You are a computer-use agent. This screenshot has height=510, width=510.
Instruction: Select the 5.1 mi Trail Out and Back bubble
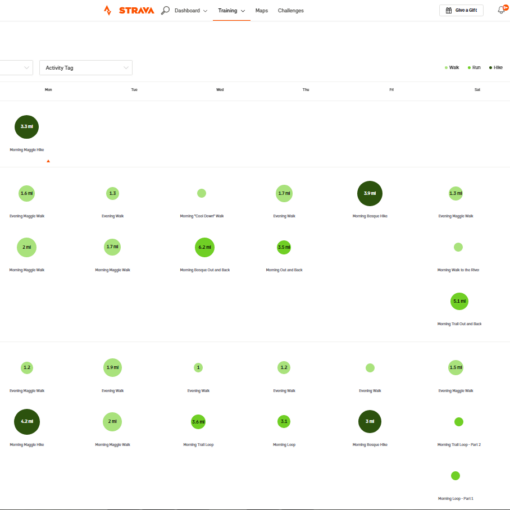click(x=459, y=301)
